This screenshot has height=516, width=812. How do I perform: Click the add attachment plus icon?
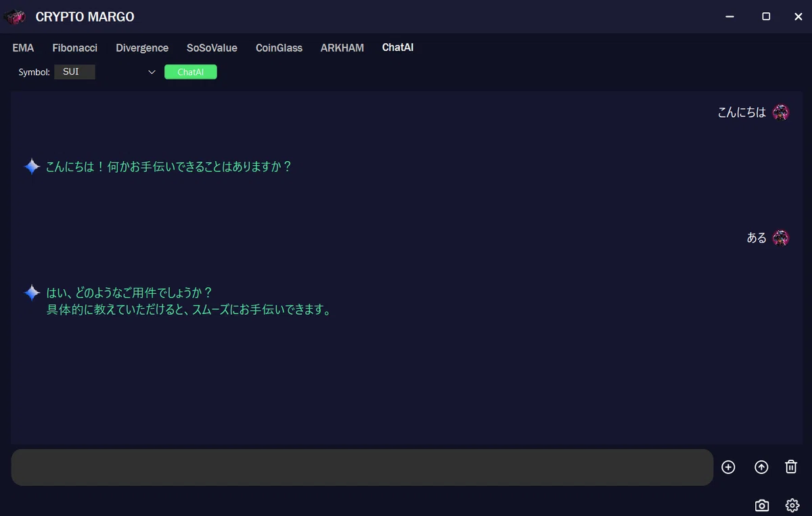click(728, 467)
